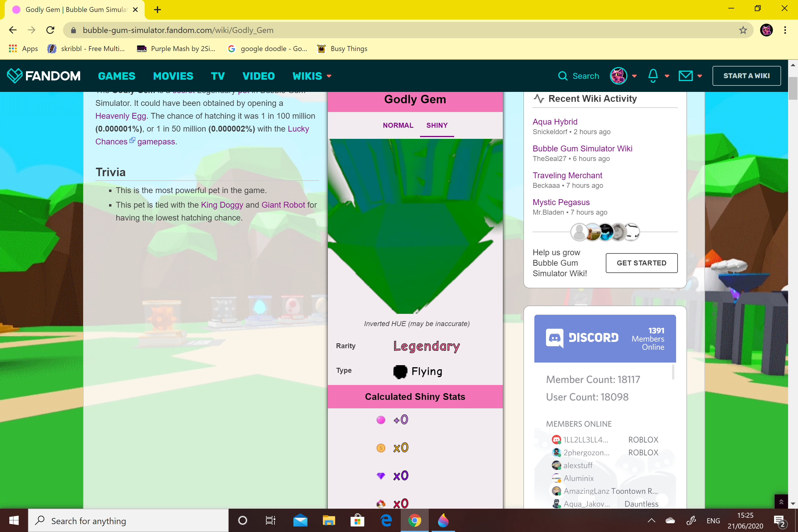
Task: Click the Discord logo in the widget
Action: click(555, 338)
